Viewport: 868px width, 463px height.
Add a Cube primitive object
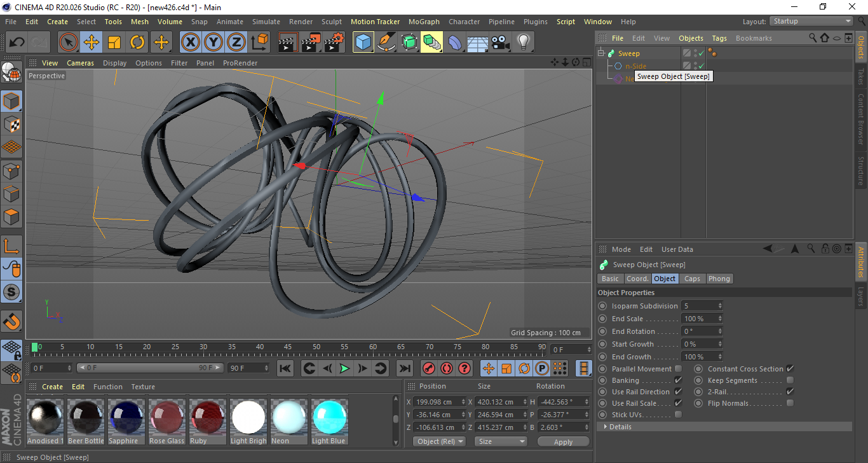click(x=363, y=43)
